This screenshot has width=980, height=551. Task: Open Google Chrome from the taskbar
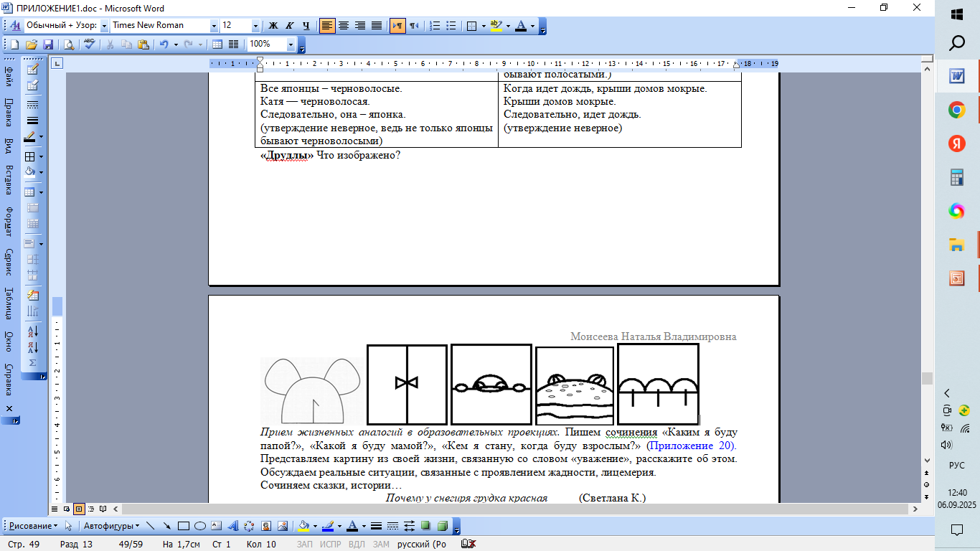pyautogui.click(x=956, y=110)
